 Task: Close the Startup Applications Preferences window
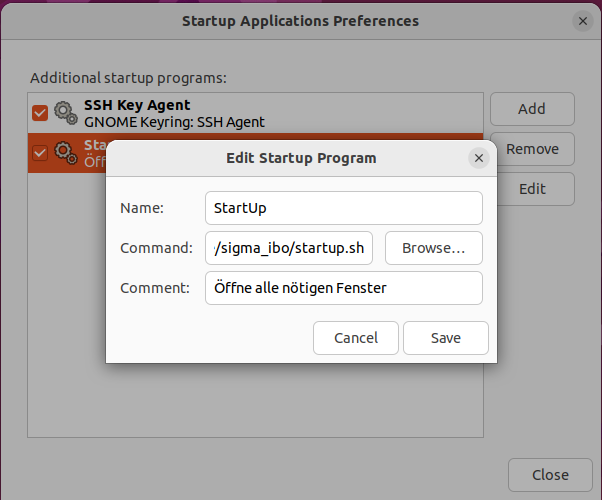(583, 21)
